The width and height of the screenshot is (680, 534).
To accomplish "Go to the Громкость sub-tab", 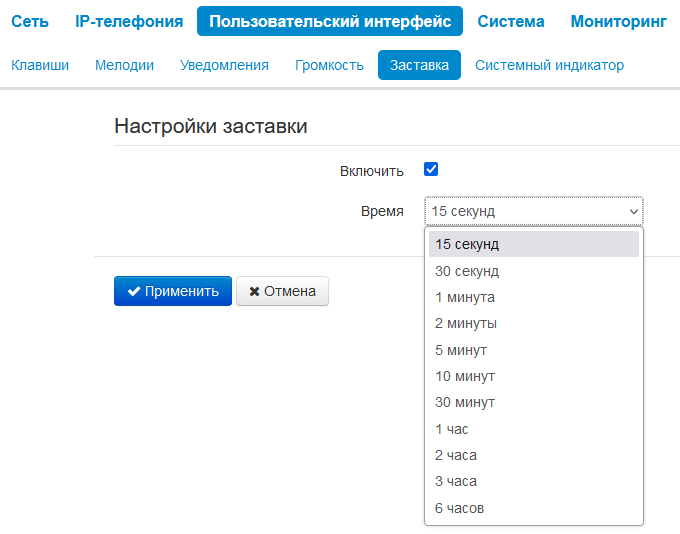I will click(329, 65).
